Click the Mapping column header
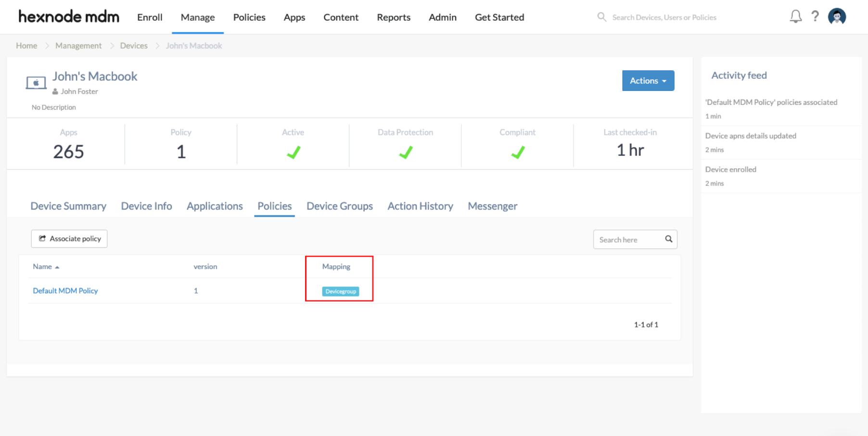The height and width of the screenshot is (436, 868). [336, 266]
